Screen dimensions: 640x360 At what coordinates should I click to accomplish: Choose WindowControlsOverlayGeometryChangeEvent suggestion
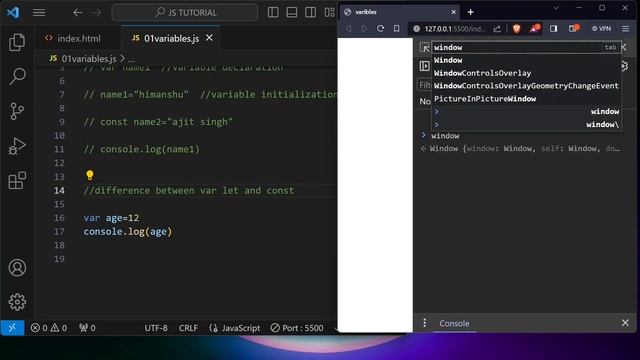[527, 86]
